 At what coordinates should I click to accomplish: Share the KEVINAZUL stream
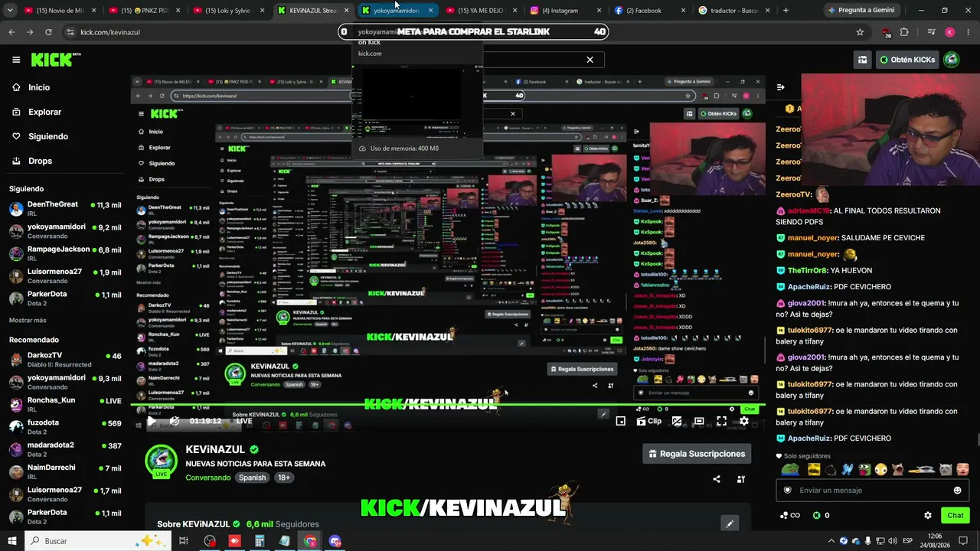[x=717, y=480]
